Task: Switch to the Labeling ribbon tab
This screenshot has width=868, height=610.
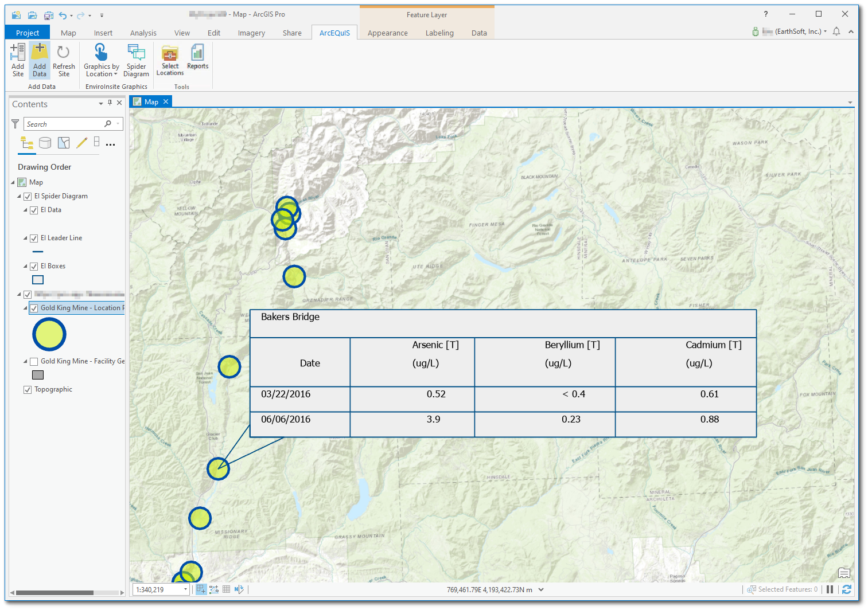Action: coord(439,33)
